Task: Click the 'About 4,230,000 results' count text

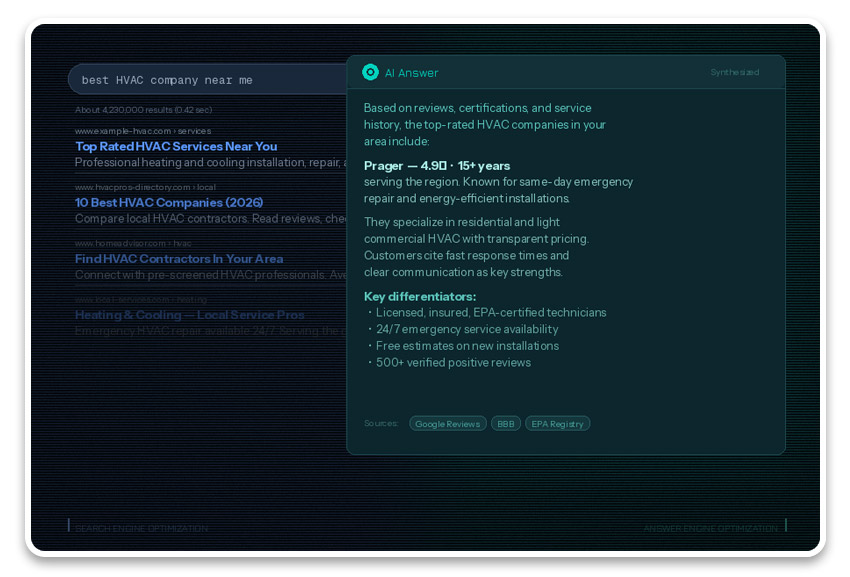Action: (x=143, y=110)
